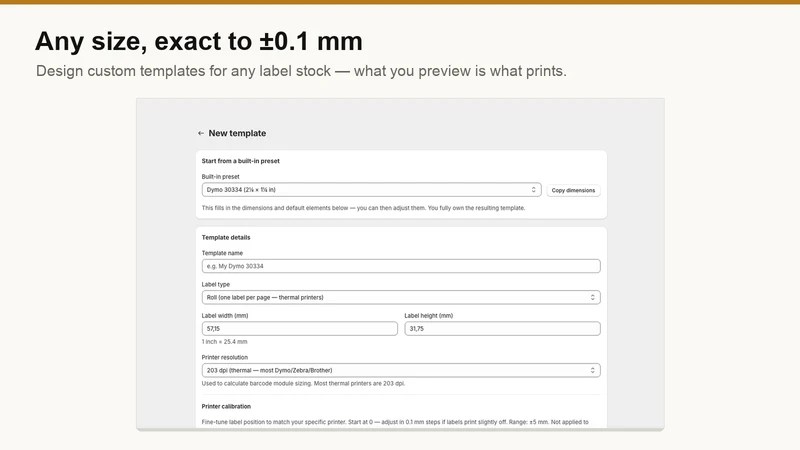The image size is (800, 450).
Task: Click the 'This fills in the dimensions' help text
Action: [x=363, y=208]
